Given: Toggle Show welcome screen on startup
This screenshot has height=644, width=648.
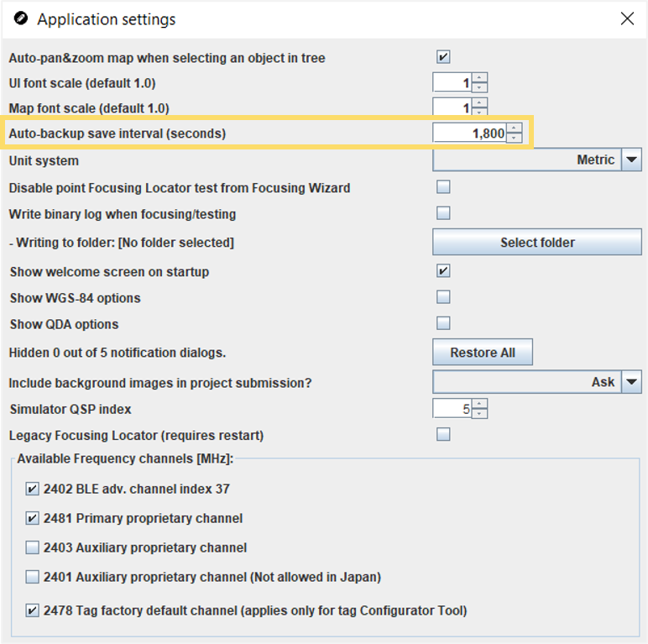Looking at the screenshot, I should pyautogui.click(x=443, y=270).
